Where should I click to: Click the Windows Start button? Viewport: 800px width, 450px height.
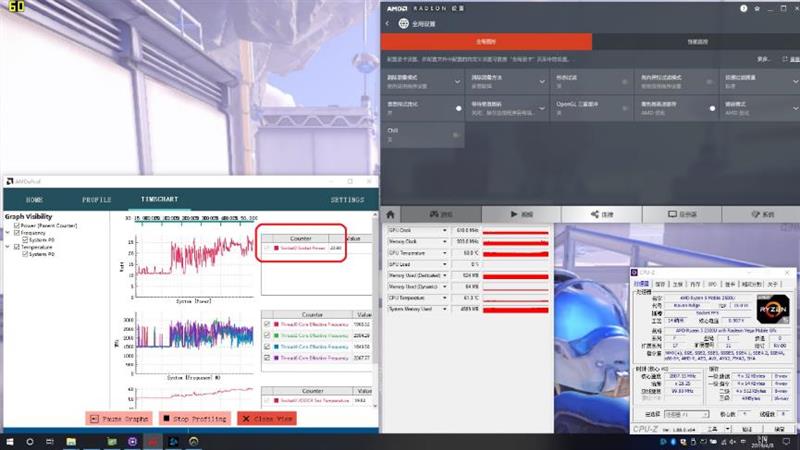[9, 440]
